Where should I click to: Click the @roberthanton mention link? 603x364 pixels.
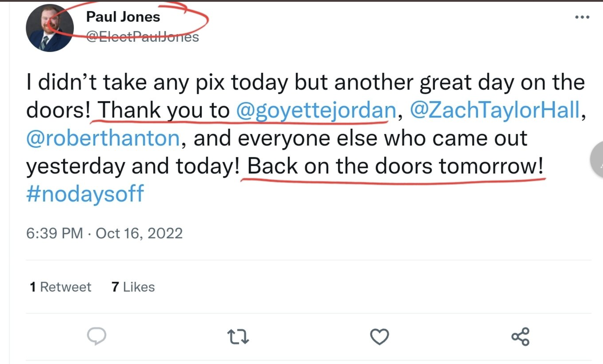103,138
